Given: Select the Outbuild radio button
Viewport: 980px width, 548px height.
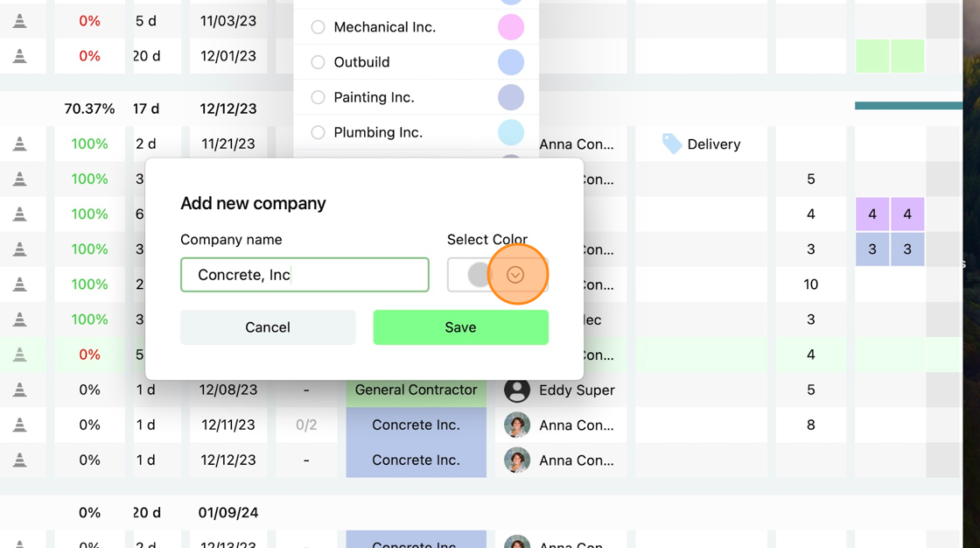Looking at the screenshot, I should click(318, 62).
